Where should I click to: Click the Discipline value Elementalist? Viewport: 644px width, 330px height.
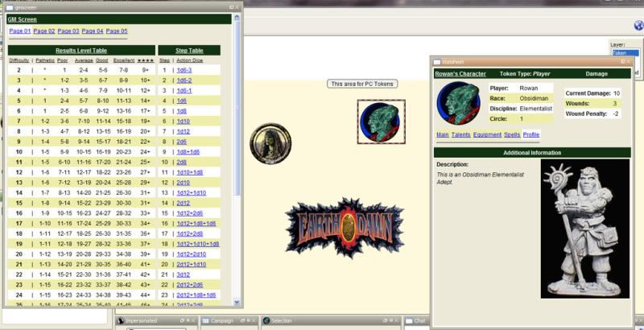tap(535, 109)
